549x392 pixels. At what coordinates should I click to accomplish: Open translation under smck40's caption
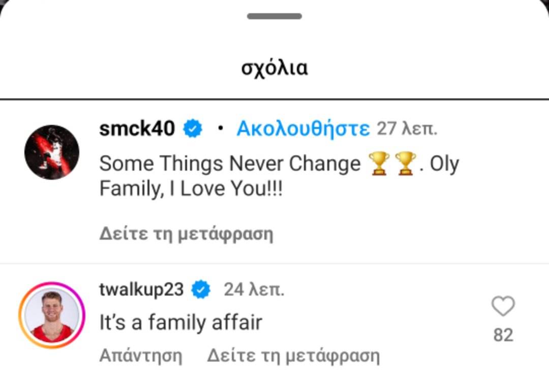click(186, 234)
